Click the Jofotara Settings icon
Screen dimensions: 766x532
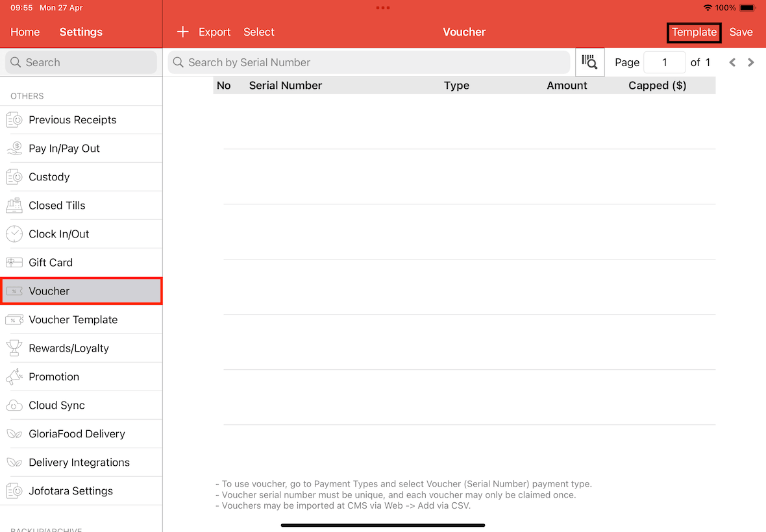click(14, 491)
